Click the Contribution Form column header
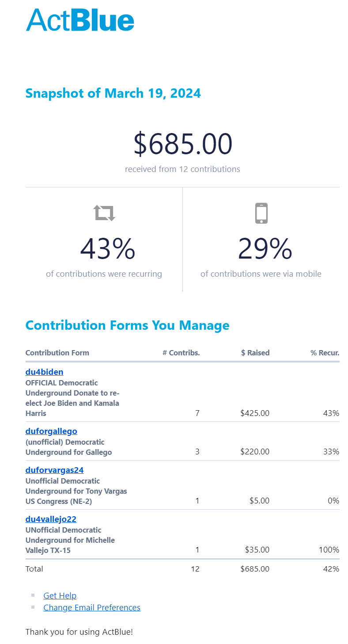The height and width of the screenshot is (644, 348). click(x=57, y=353)
